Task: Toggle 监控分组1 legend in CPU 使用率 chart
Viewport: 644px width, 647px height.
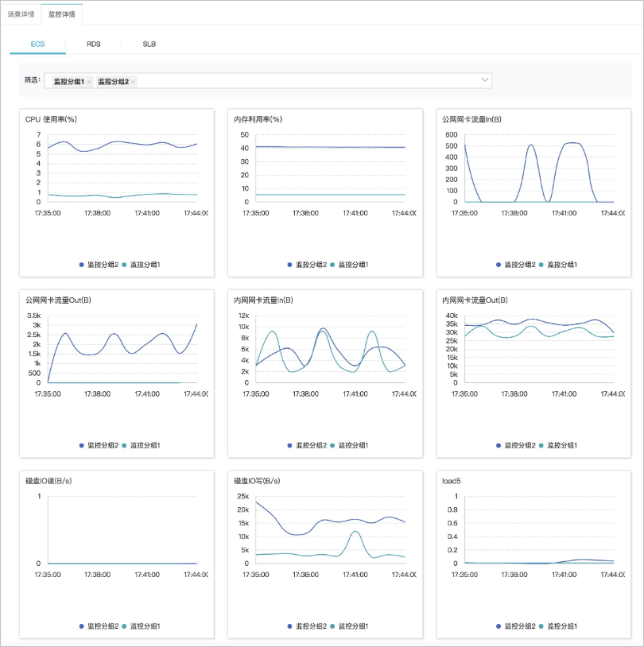Action: tap(142, 265)
